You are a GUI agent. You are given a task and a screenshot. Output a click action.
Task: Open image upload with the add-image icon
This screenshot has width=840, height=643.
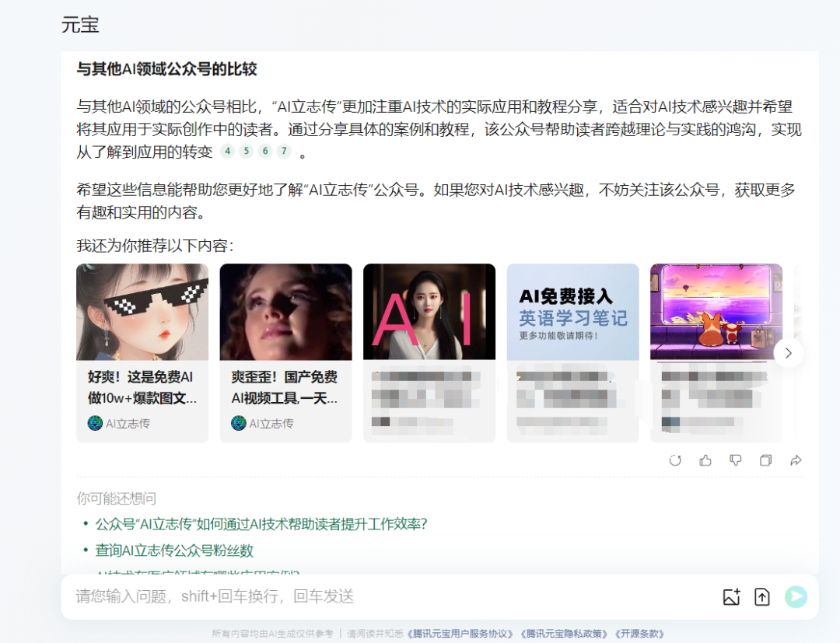pos(730,596)
